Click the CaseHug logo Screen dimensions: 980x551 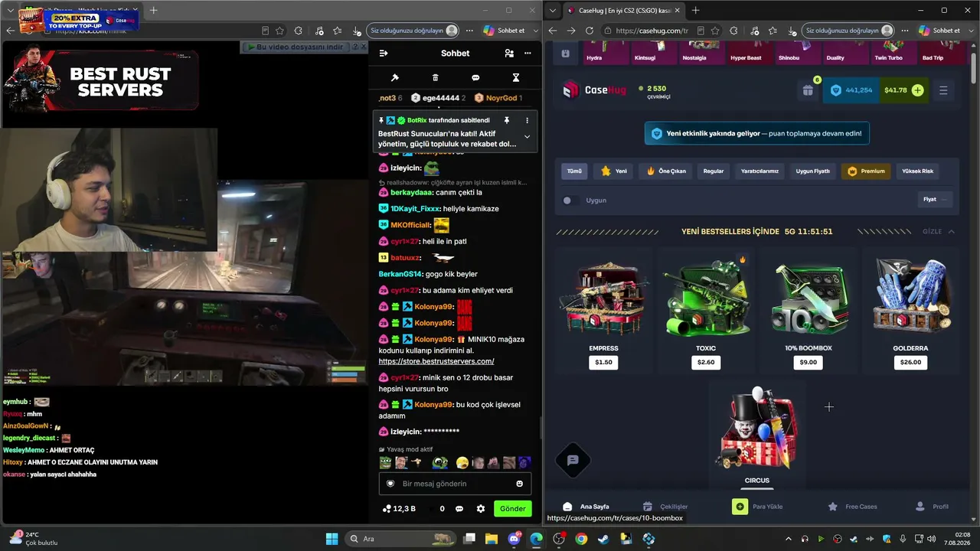pyautogui.click(x=594, y=90)
